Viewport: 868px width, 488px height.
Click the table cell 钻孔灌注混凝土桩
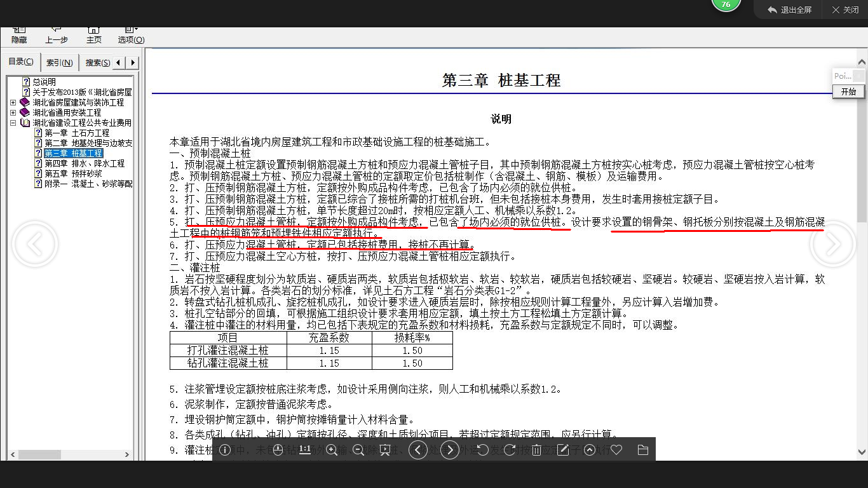pos(228,363)
